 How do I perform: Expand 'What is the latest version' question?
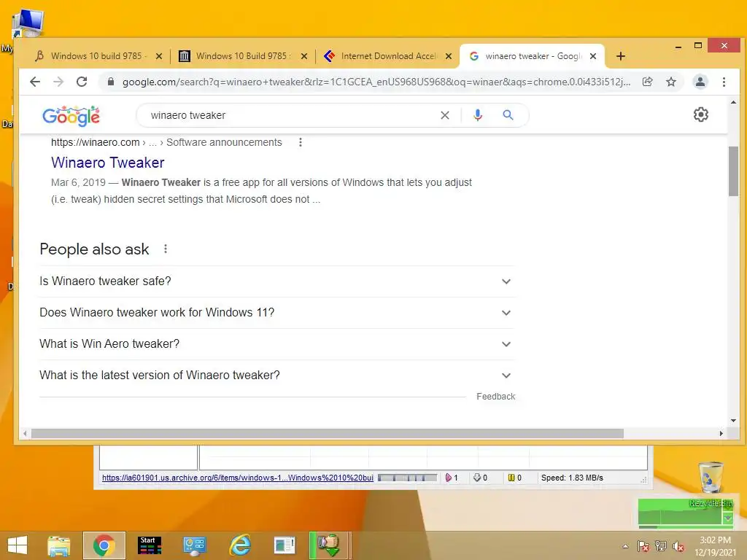[x=276, y=376]
